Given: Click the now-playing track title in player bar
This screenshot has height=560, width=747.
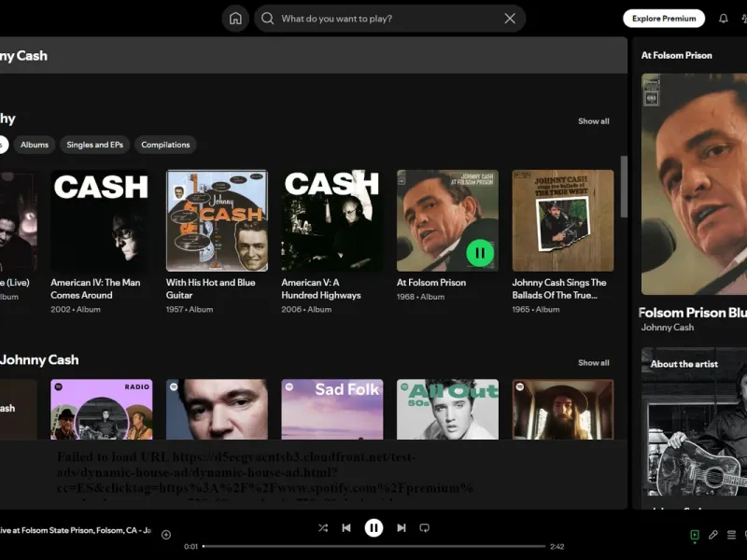Looking at the screenshot, I should pyautogui.click(x=76, y=530).
